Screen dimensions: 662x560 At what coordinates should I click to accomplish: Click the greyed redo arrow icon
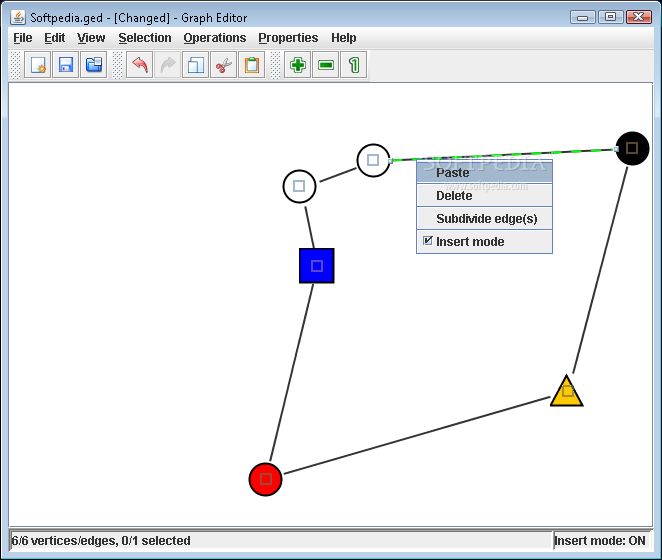tap(168, 65)
